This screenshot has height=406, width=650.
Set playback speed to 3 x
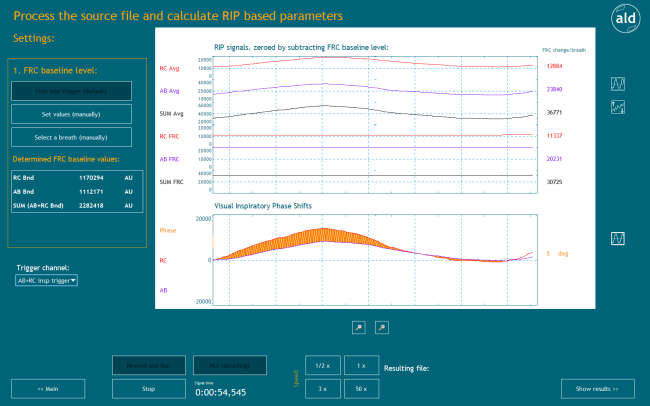[x=322, y=388]
